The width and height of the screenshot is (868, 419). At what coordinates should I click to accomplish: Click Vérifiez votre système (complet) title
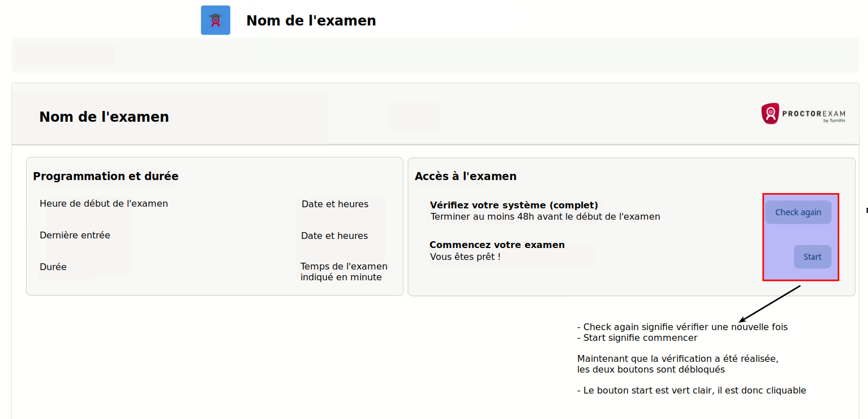pos(514,205)
